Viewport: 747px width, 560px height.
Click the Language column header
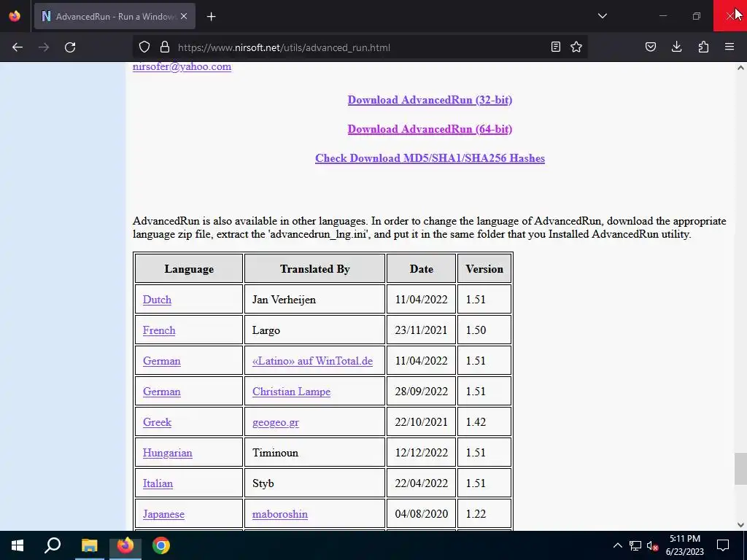tap(189, 268)
